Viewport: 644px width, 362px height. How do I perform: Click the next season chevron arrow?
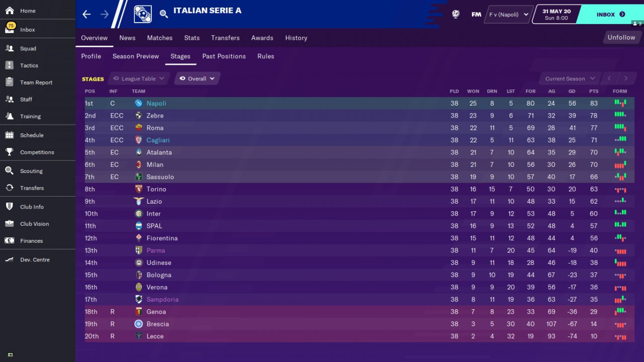point(626,78)
